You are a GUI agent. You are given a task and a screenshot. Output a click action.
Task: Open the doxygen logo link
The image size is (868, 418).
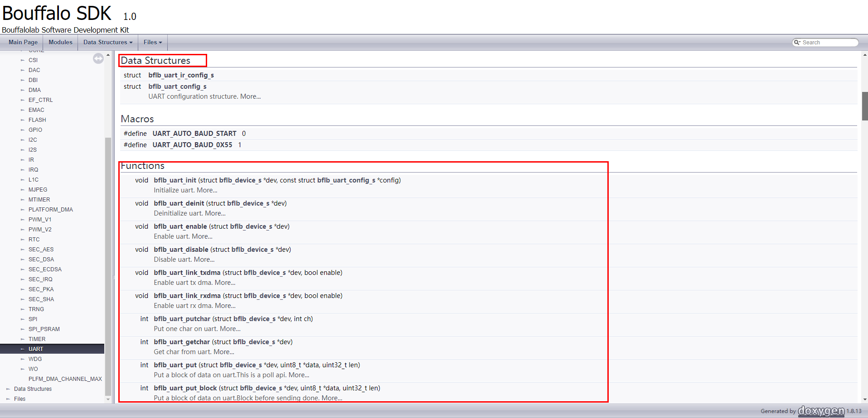(821, 411)
